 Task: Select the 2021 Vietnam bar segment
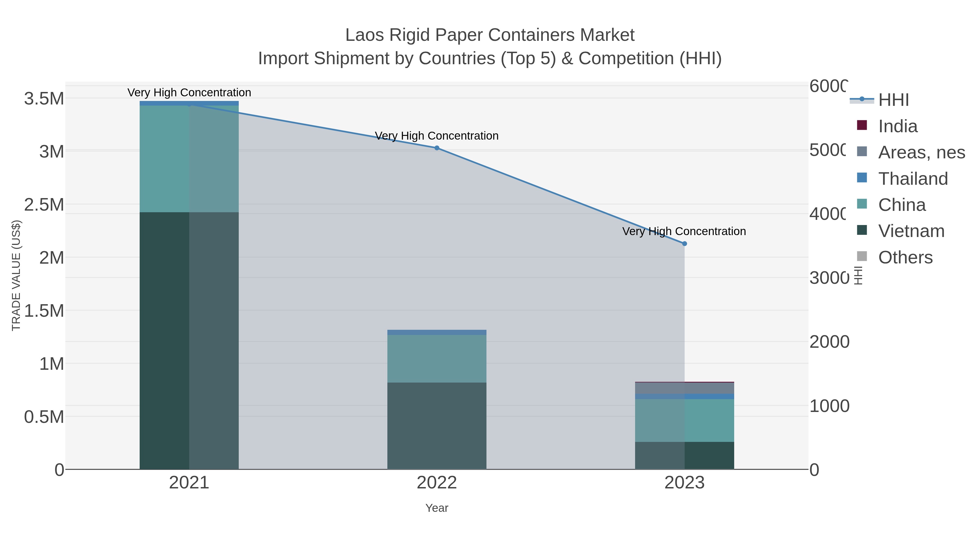point(189,341)
